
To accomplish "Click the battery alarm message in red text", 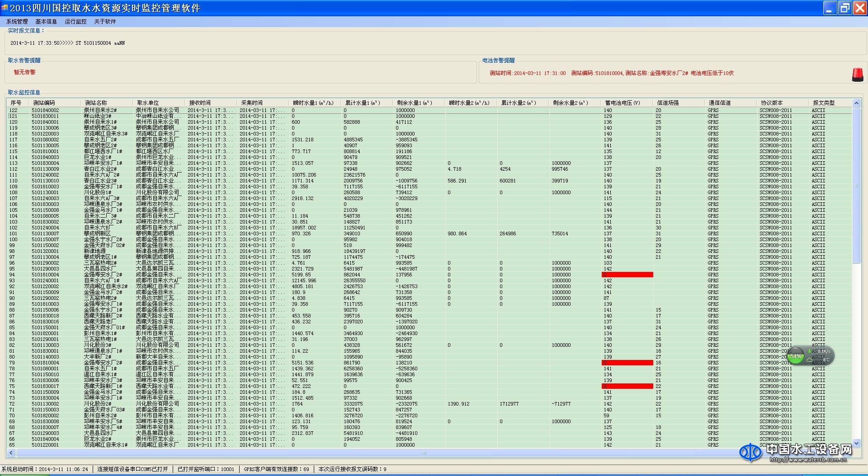I will [x=611, y=73].
